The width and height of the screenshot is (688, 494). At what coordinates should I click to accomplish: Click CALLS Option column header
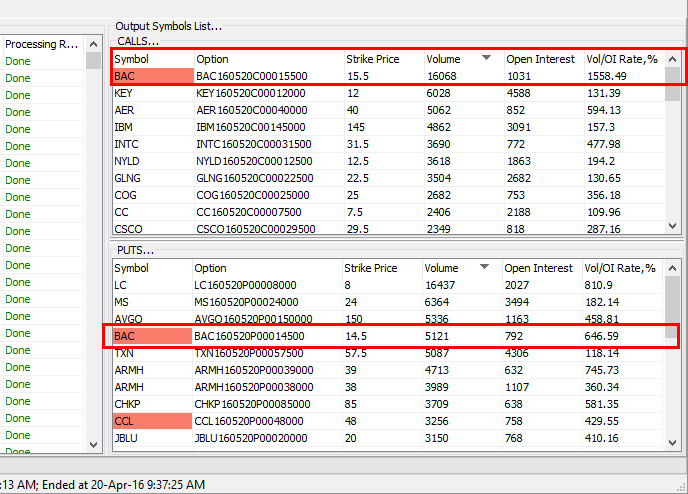click(269, 59)
